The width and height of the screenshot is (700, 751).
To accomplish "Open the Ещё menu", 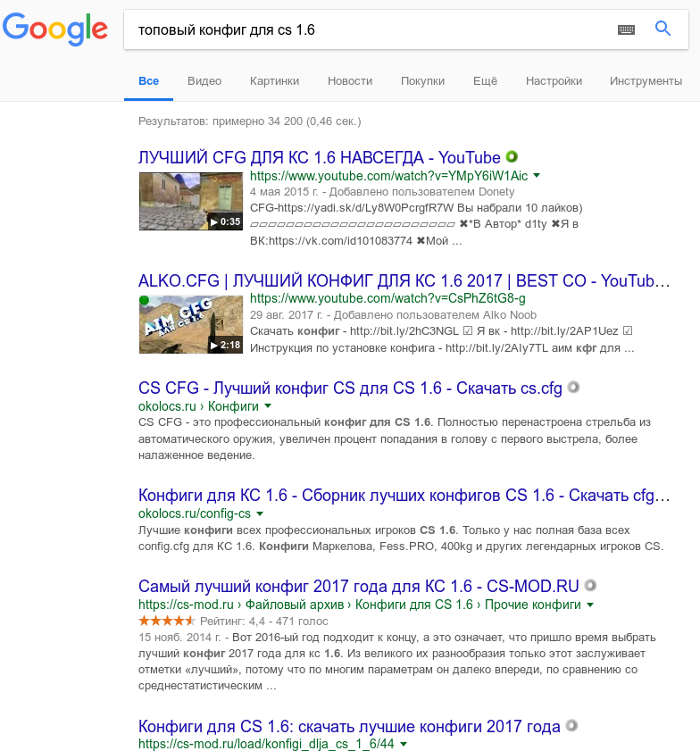I will 485,81.
